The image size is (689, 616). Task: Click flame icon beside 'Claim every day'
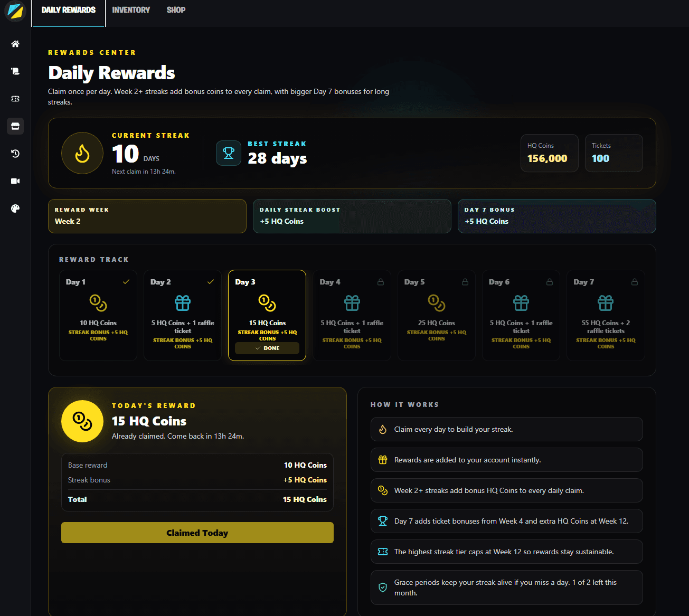click(383, 430)
